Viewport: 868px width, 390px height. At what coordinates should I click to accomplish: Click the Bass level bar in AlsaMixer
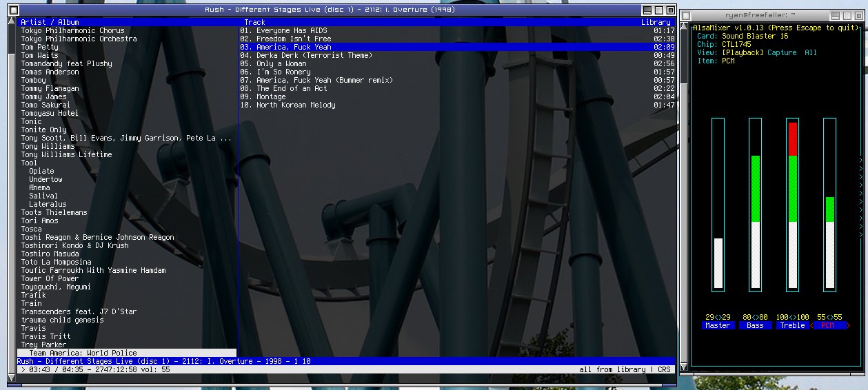(756, 203)
